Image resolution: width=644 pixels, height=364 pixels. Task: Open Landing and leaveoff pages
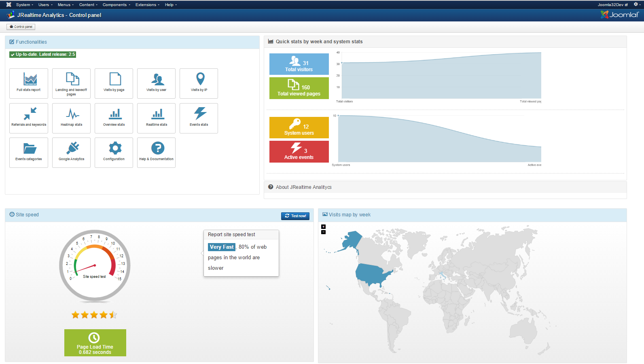pos(71,83)
